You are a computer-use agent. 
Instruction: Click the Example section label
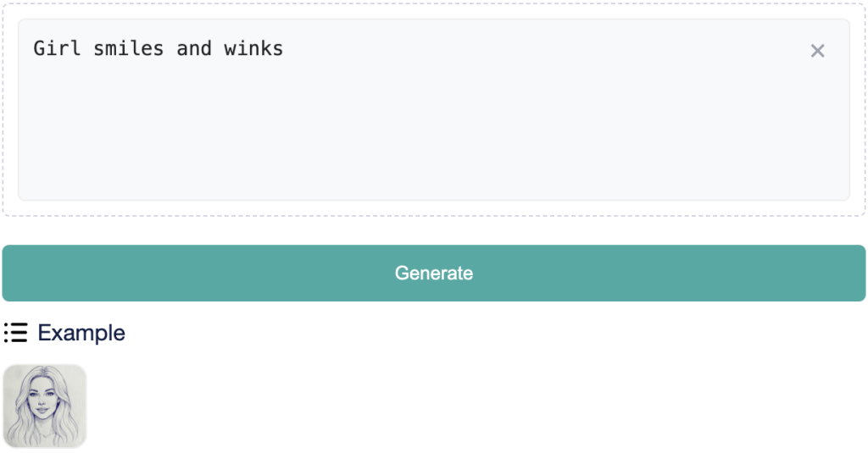[81, 333]
